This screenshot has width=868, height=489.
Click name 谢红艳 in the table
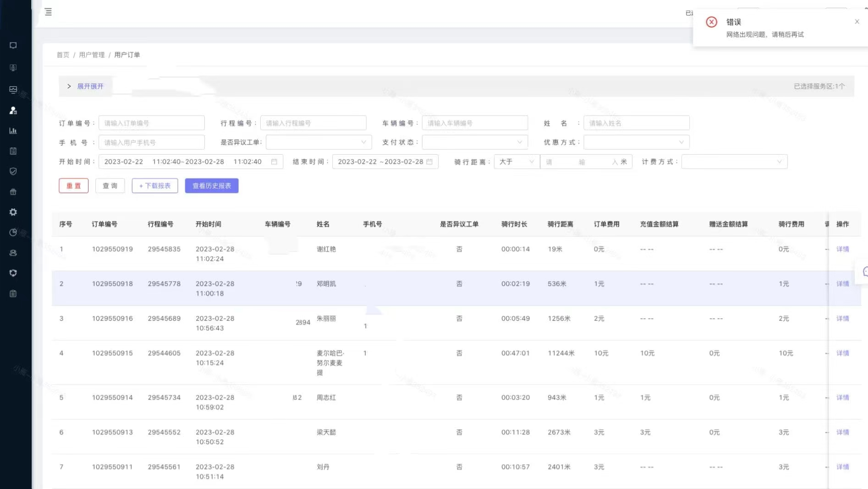coord(326,249)
